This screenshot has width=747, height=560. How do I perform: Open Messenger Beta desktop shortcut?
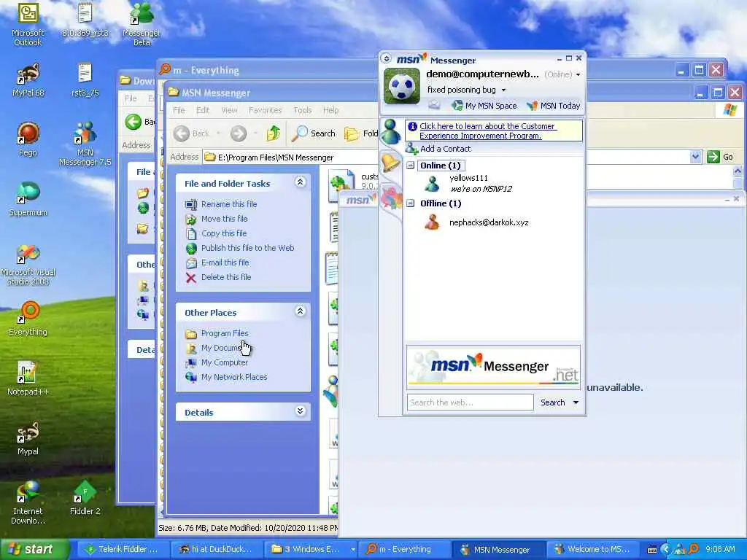pyautogui.click(x=142, y=24)
